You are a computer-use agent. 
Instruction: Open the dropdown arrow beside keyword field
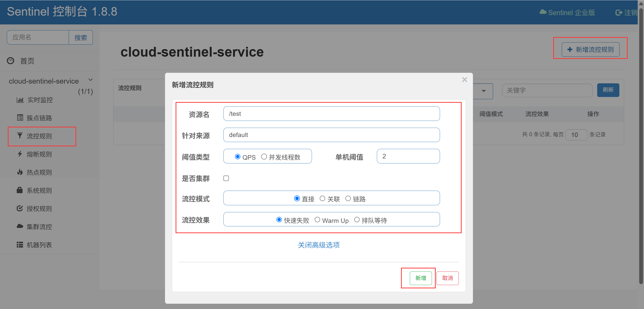click(484, 91)
